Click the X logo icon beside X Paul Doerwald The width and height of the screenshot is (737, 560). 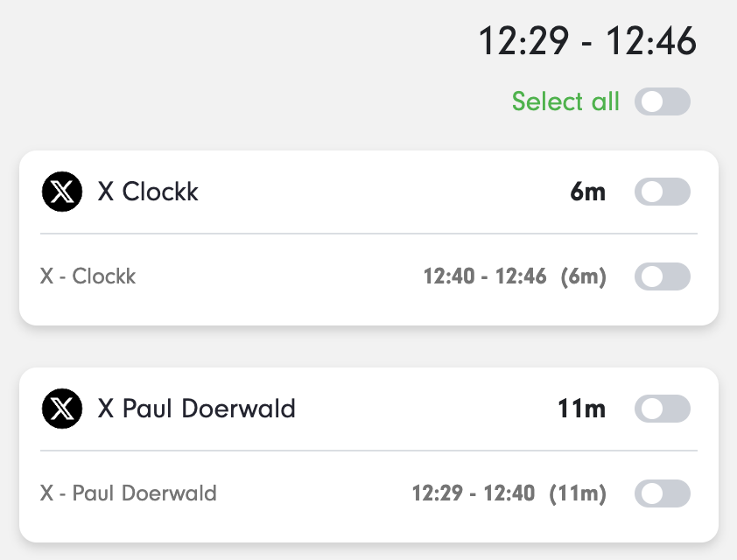62,409
